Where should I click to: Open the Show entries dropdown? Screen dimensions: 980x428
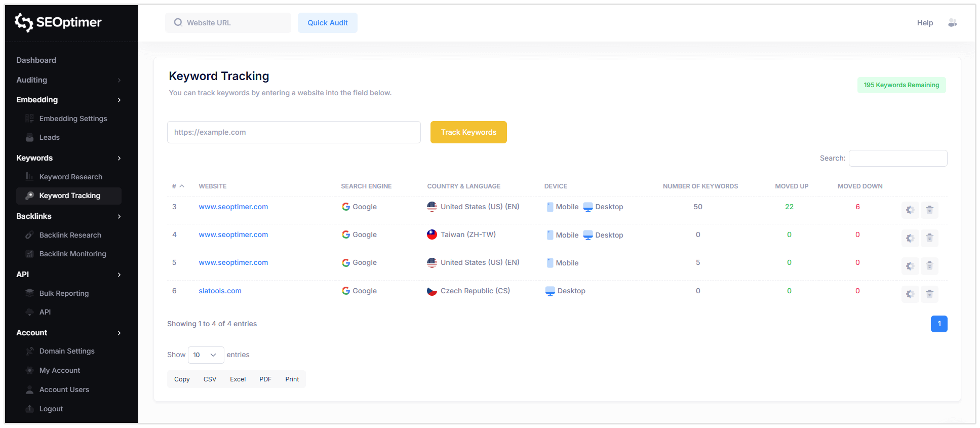coord(206,355)
